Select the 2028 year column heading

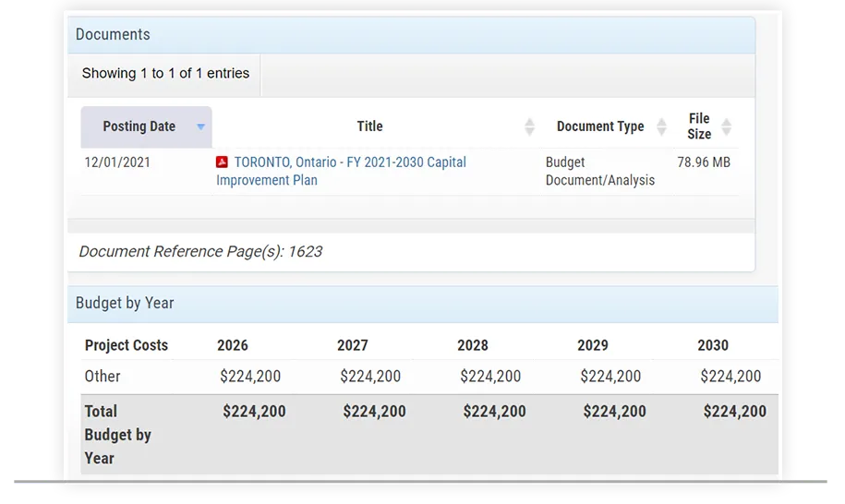coord(473,345)
